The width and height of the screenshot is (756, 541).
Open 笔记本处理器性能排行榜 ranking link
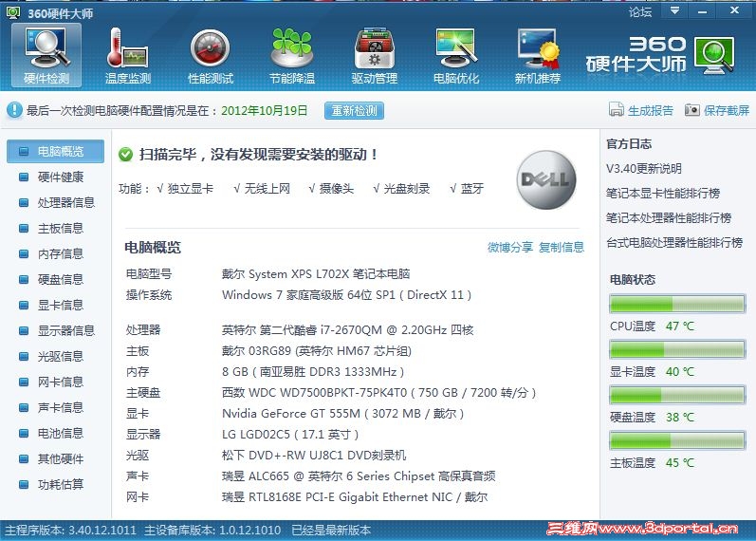669,217
